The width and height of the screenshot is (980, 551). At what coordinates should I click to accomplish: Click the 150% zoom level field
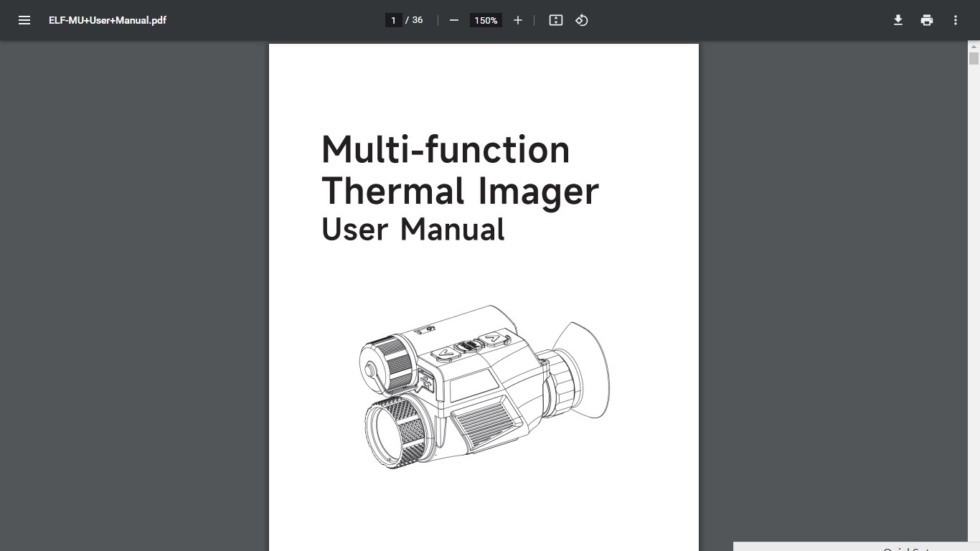[x=486, y=20]
